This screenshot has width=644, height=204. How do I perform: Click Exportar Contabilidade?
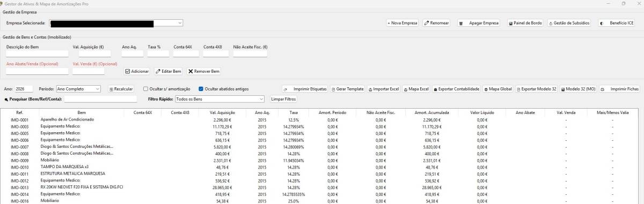coord(456,89)
